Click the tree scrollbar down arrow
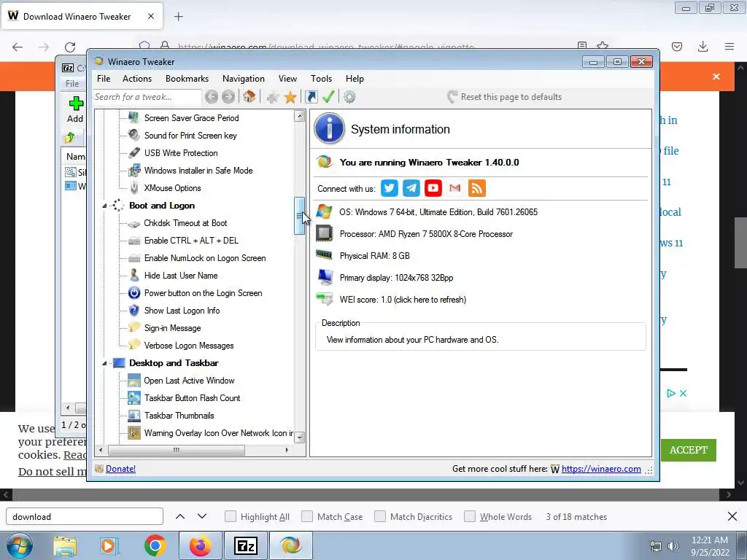The height and width of the screenshot is (560, 747). [x=299, y=437]
